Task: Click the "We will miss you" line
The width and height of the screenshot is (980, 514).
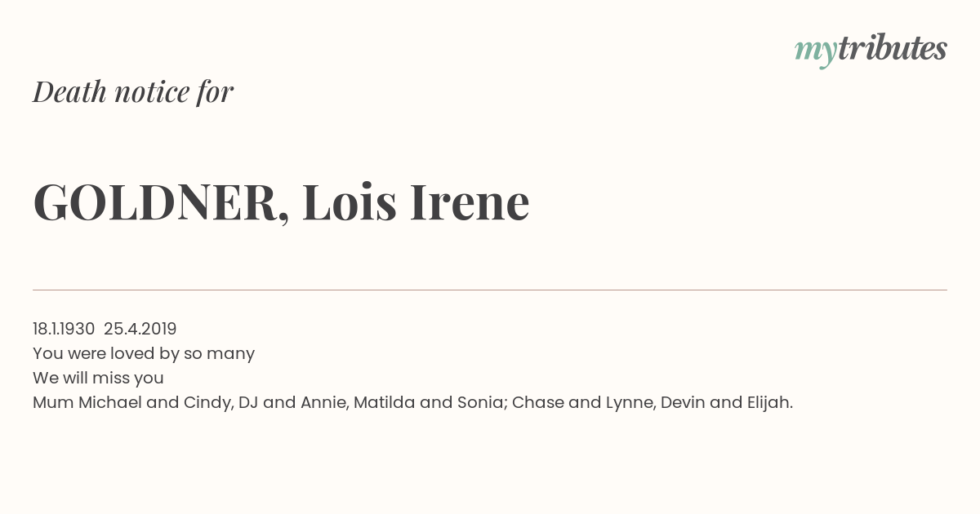Action: click(x=98, y=379)
